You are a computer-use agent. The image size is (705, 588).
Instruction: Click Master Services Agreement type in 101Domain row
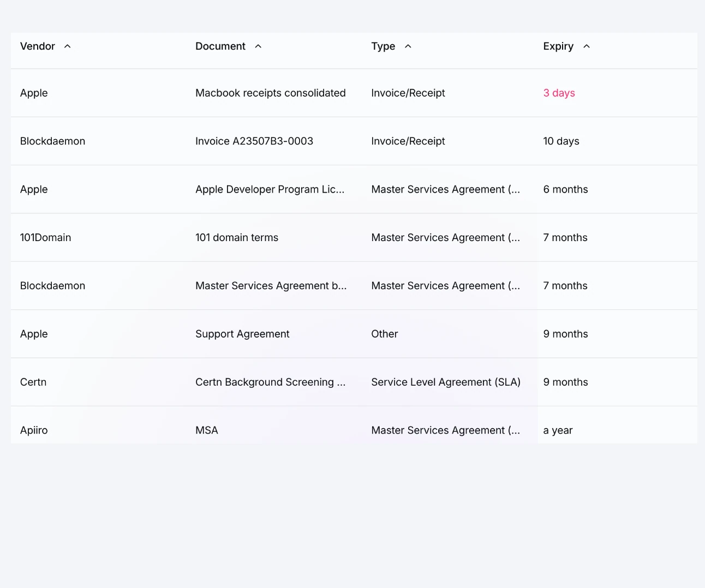coord(446,238)
